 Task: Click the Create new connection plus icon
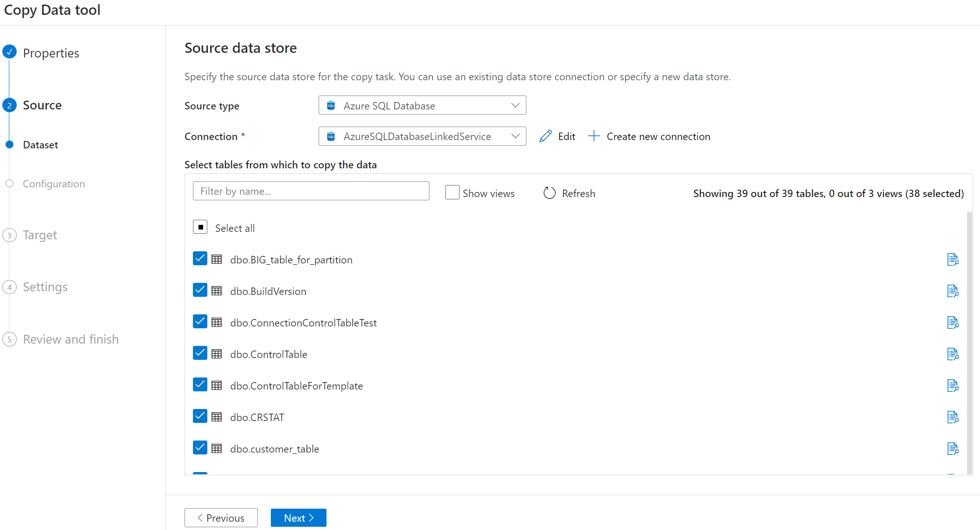tap(593, 136)
